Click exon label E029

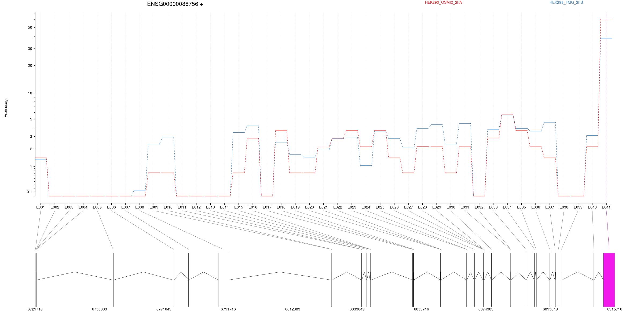437,207
